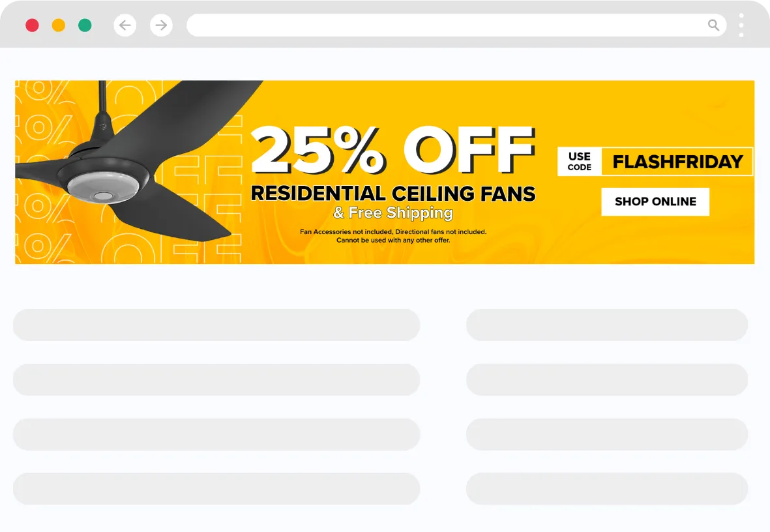The image size is (770, 532).
Task: Open the three-dot browser menu
Action: coord(741,25)
